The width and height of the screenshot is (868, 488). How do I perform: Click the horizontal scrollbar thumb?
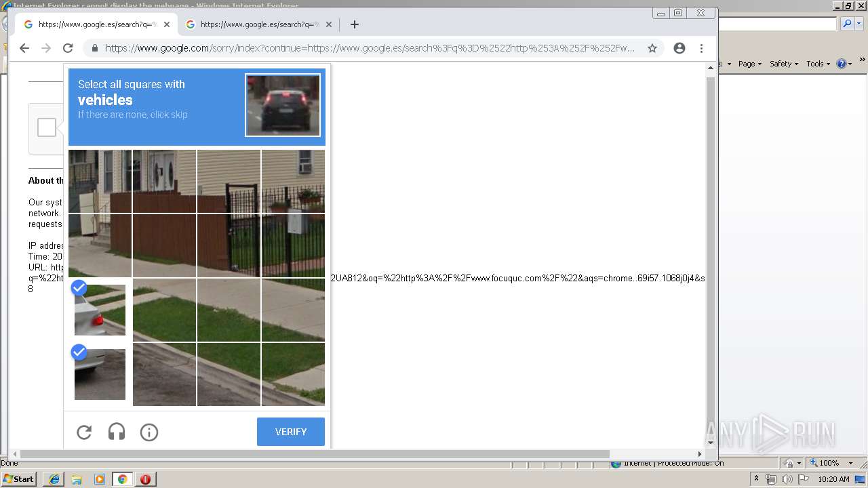point(315,454)
